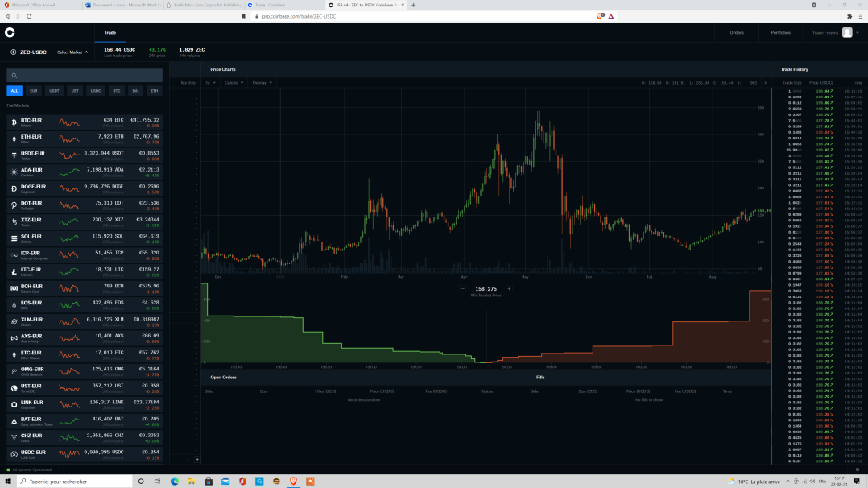
Task: Select the ETH-EUR market row
Action: (85, 139)
